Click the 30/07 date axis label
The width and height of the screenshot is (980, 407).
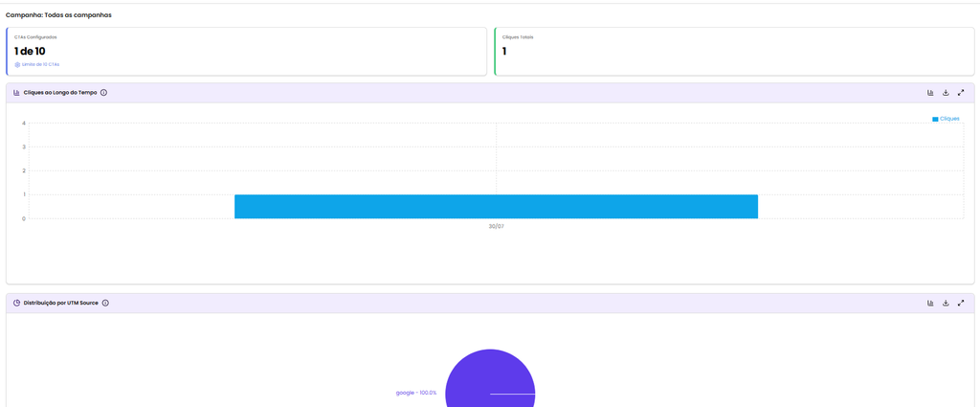pos(497,226)
